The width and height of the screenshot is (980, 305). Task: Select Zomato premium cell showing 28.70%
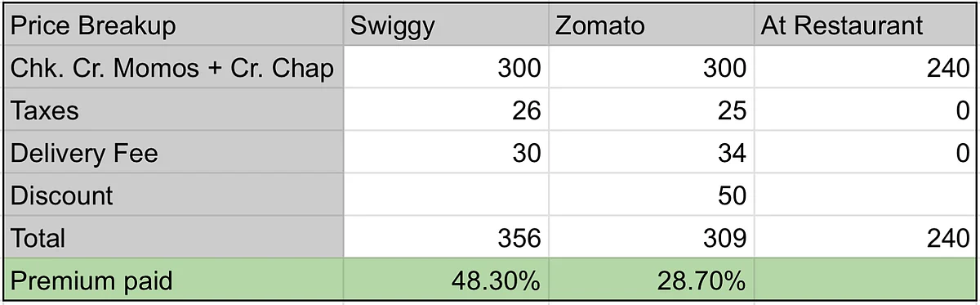click(651, 280)
